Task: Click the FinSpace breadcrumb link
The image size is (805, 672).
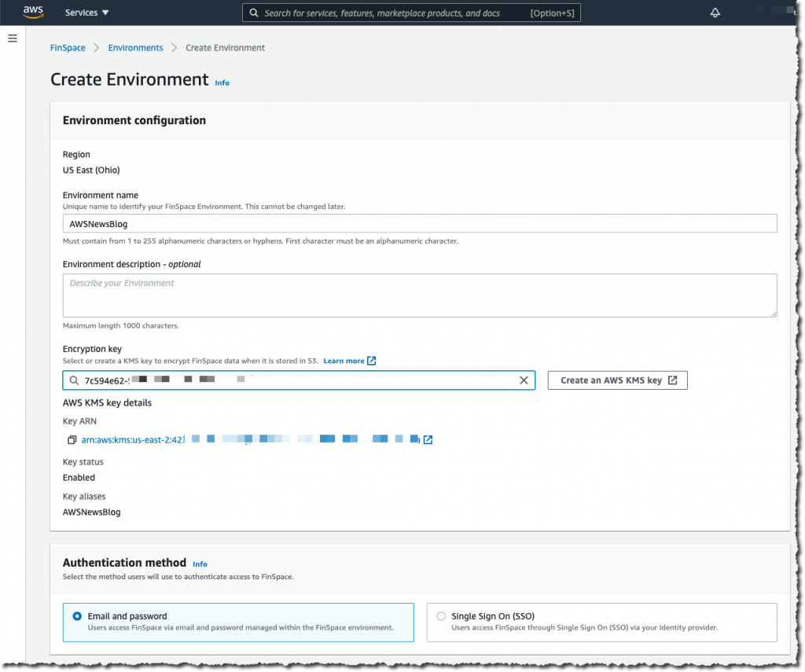Action: pos(68,47)
